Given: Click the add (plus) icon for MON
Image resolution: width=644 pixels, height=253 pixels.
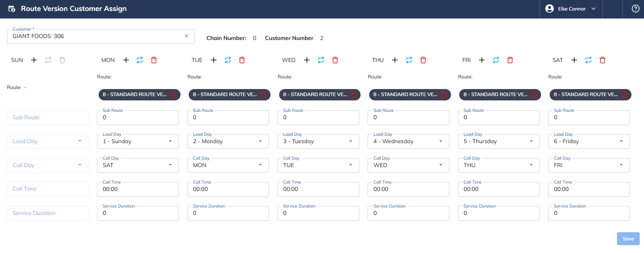Looking at the screenshot, I should click(x=126, y=60).
